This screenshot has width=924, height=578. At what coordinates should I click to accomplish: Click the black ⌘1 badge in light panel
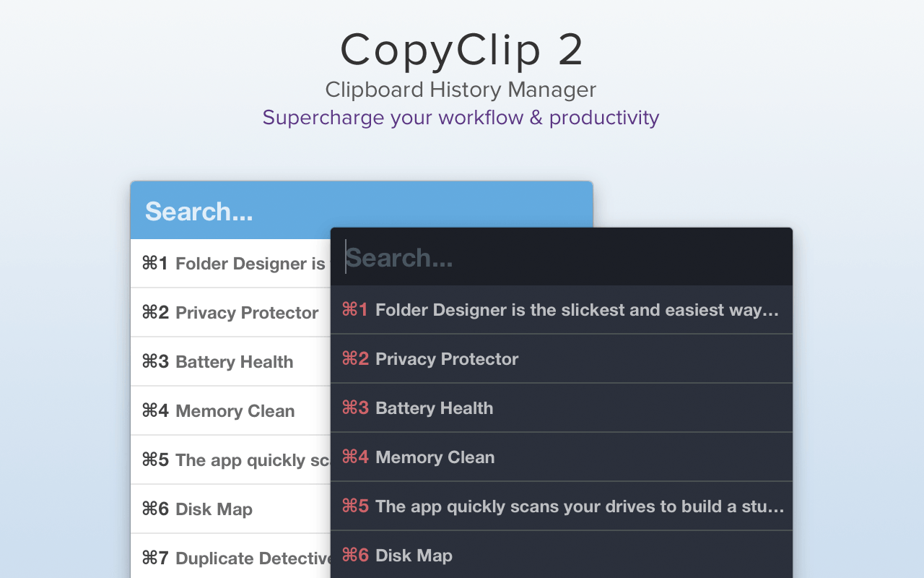click(155, 263)
